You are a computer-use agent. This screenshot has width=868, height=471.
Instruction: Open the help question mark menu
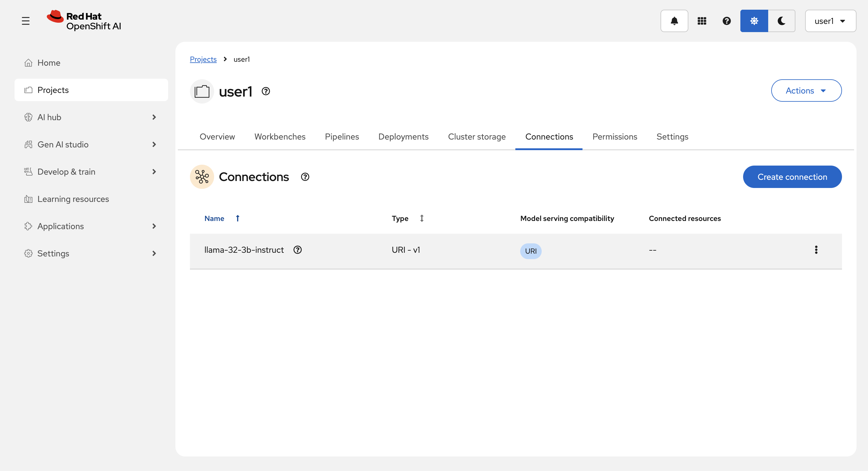click(726, 21)
